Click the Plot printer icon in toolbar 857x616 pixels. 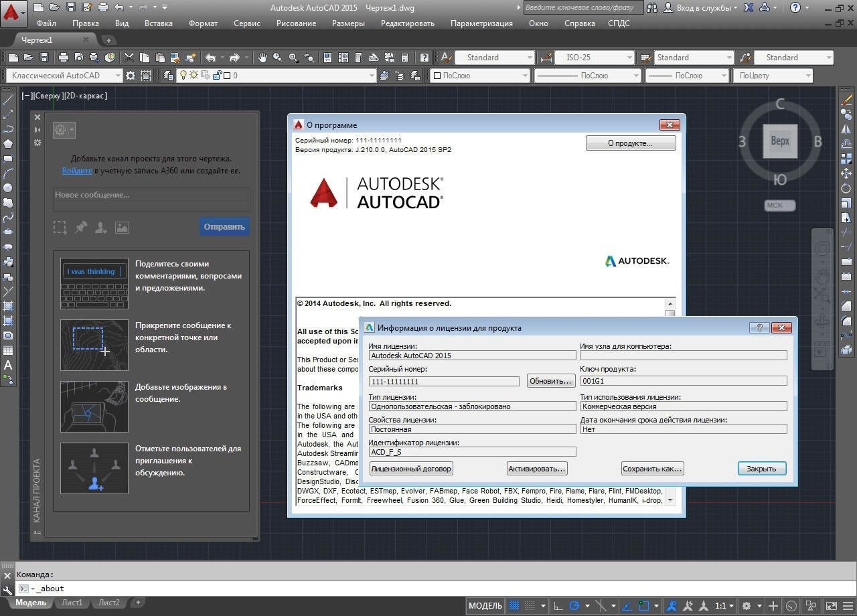(x=63, y=58)
